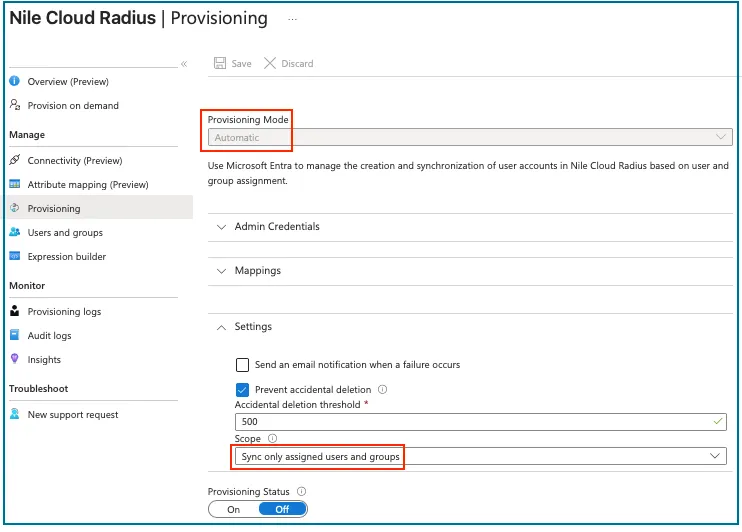Viewport: 742px width, 532px height.
Task: Click the New support request icon
Action: pos(15,414)
